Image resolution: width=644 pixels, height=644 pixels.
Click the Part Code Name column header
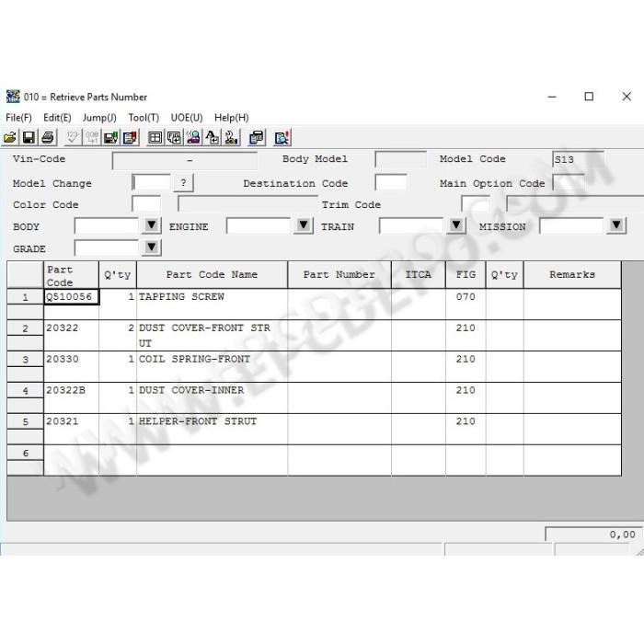212,275
